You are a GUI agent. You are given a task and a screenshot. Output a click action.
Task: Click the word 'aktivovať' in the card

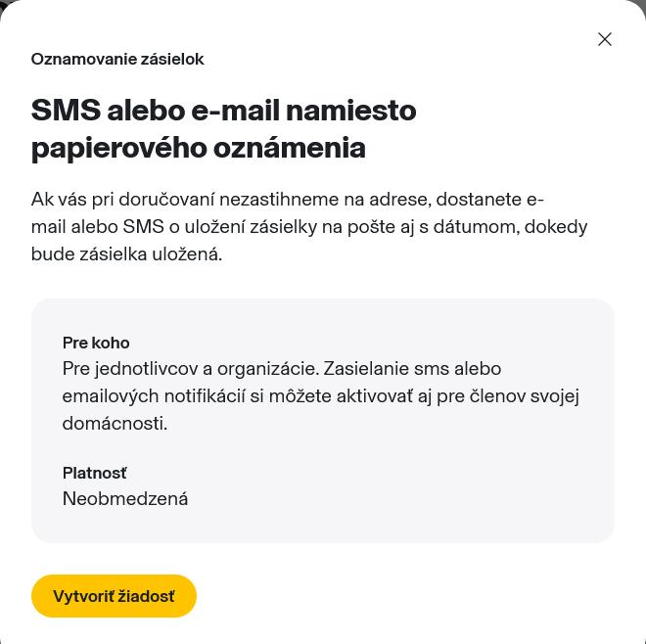(375, 396)
